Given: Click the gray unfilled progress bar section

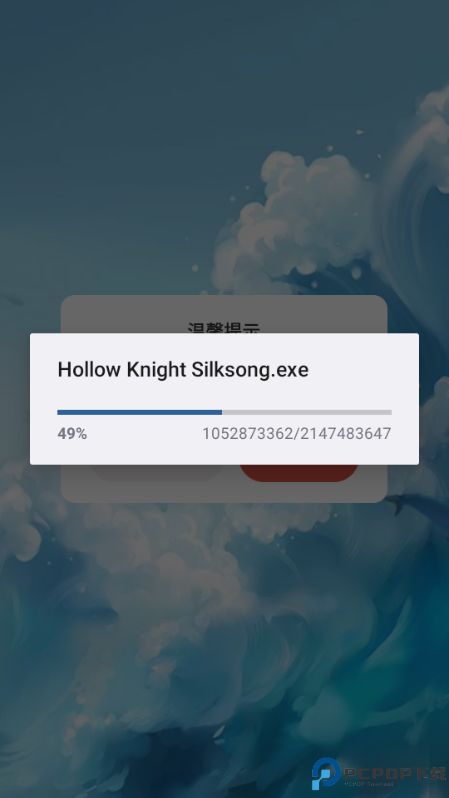Looking at the screenshot, I should pyautogui.click(x=307, y=412).
